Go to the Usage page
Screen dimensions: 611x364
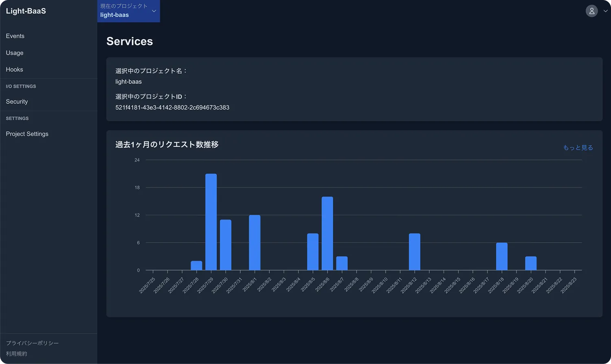(15, 53)
